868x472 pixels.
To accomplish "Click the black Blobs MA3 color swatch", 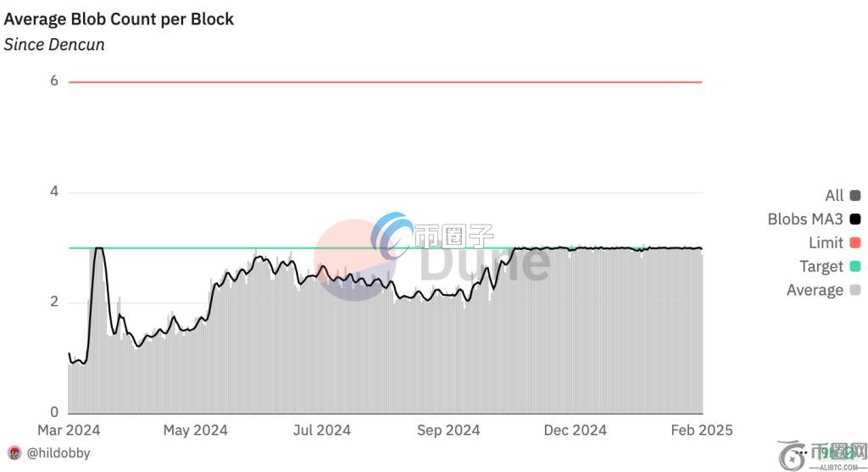I will (x=854, y=219).
